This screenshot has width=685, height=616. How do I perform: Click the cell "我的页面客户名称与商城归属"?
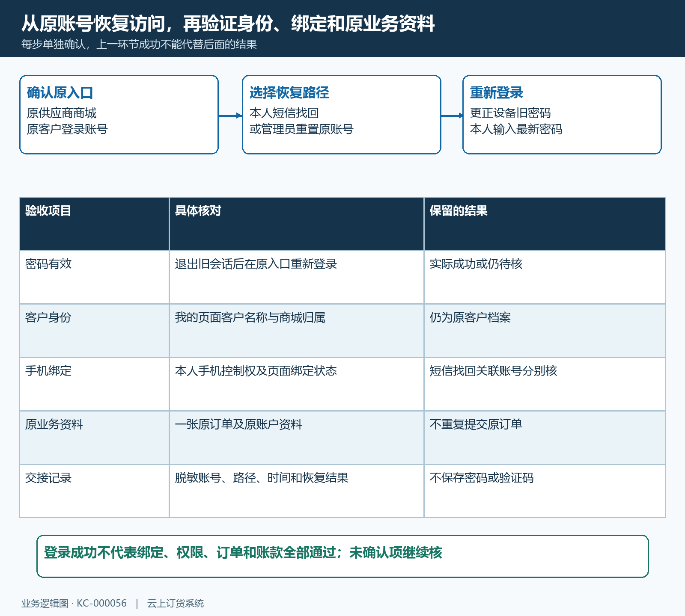(297, 331)
